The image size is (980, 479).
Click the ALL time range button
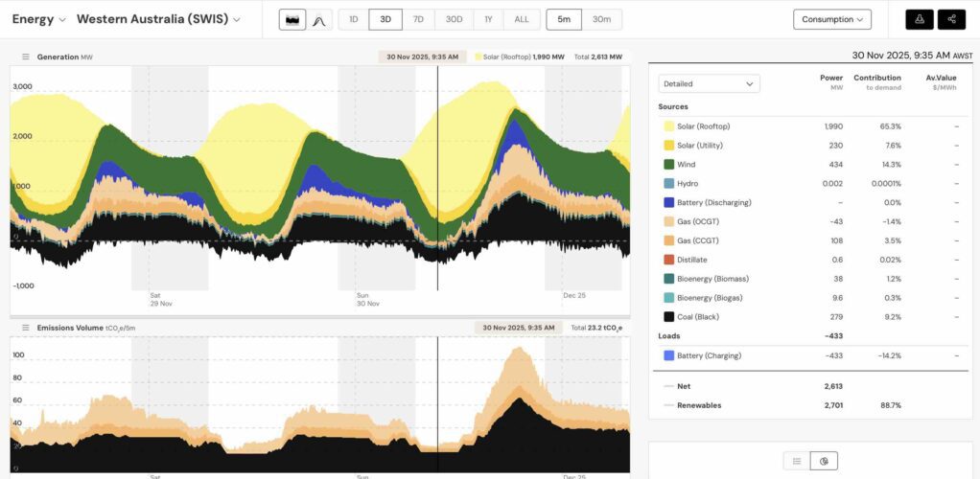(521, 19)
